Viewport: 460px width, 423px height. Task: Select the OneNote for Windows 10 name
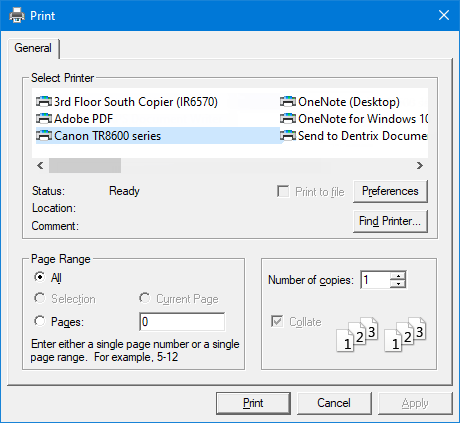coord(363,119)
